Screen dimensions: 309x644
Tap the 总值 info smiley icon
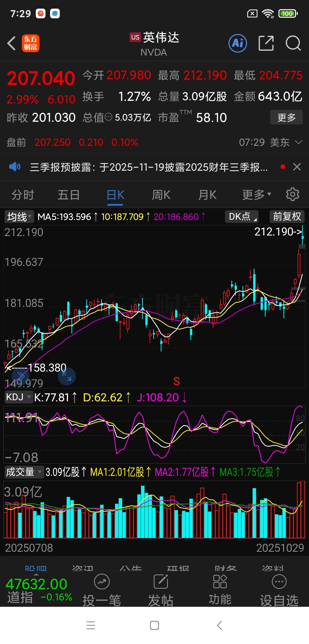[108, 117]
